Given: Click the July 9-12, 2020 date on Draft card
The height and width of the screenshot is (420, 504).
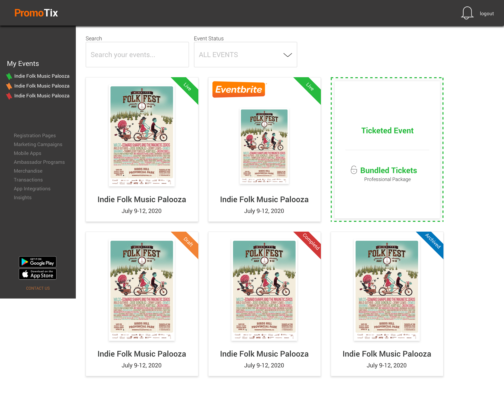Looking at the screenshot, I should coord(141,365).
